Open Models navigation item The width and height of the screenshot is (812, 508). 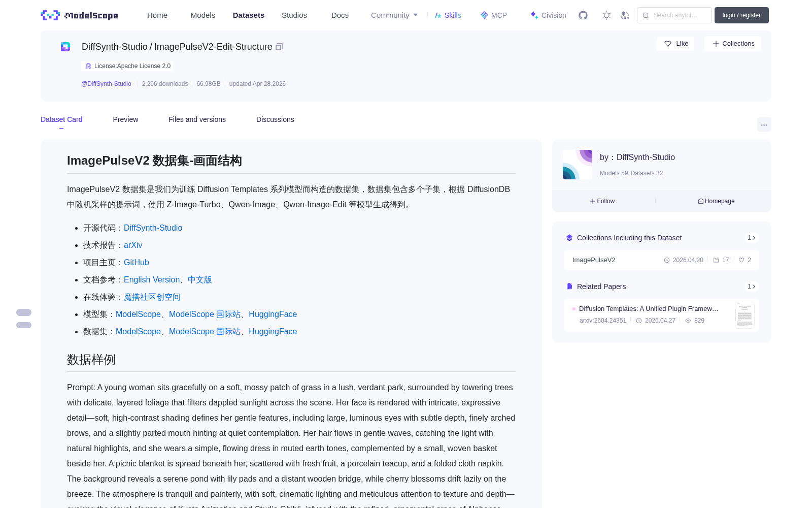203,15
